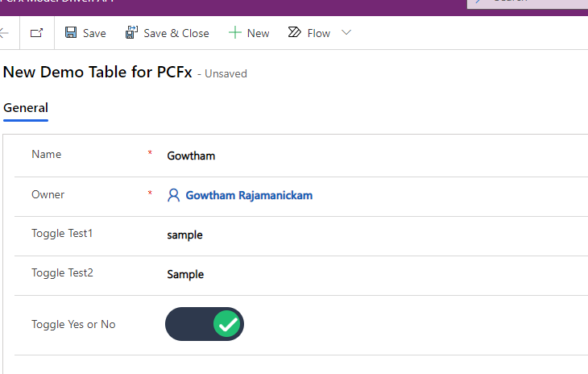Expand the Flow dropdown chevron

pyautogui.click(x=346, y=33)
